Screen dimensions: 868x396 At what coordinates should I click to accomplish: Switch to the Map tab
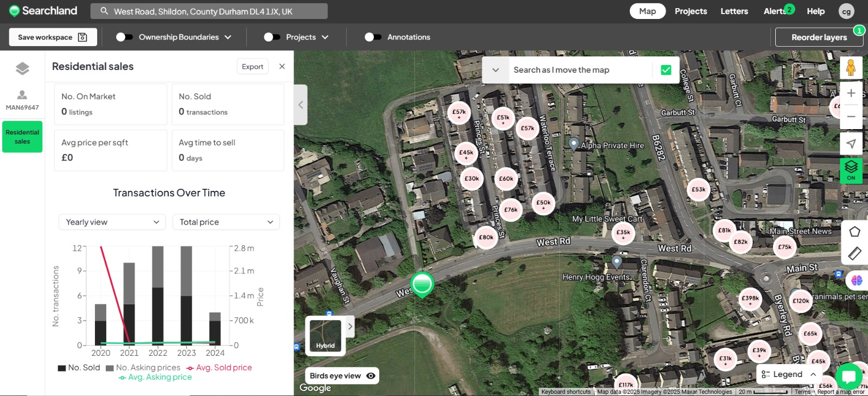pyautogui.click(x=647, y=11)
